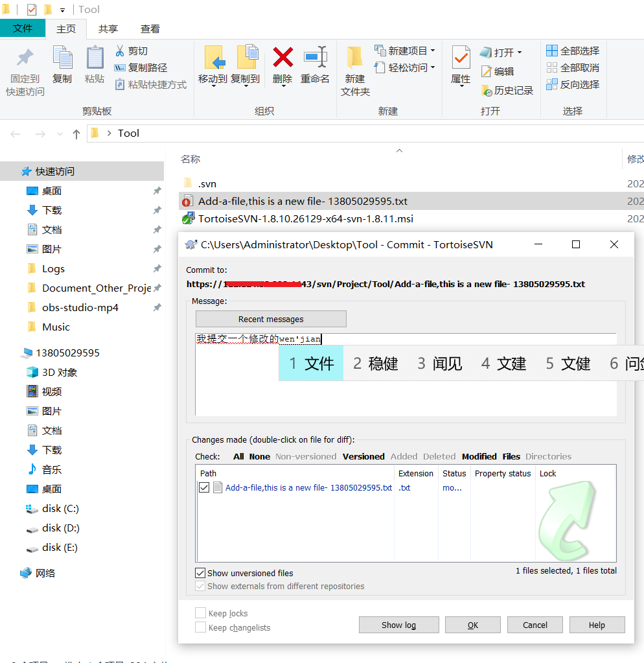Click the None check filter link
This screenshot has width=644, height=663.
pyautogui.click(x=259, y=457)
